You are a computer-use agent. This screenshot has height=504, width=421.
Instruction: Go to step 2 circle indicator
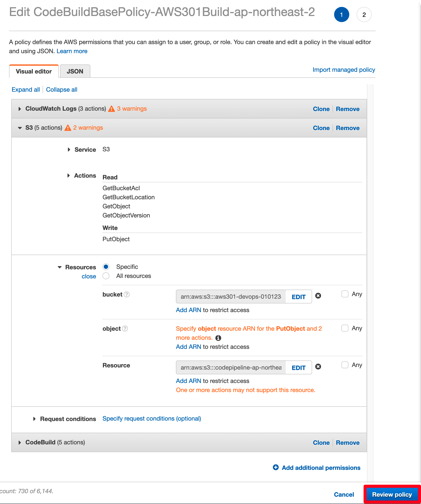[364, 15]
